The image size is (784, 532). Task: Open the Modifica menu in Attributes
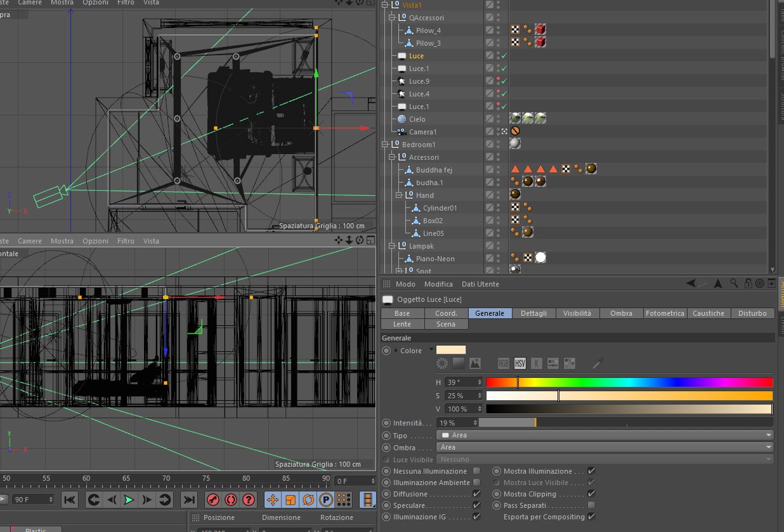click(438, 284)
